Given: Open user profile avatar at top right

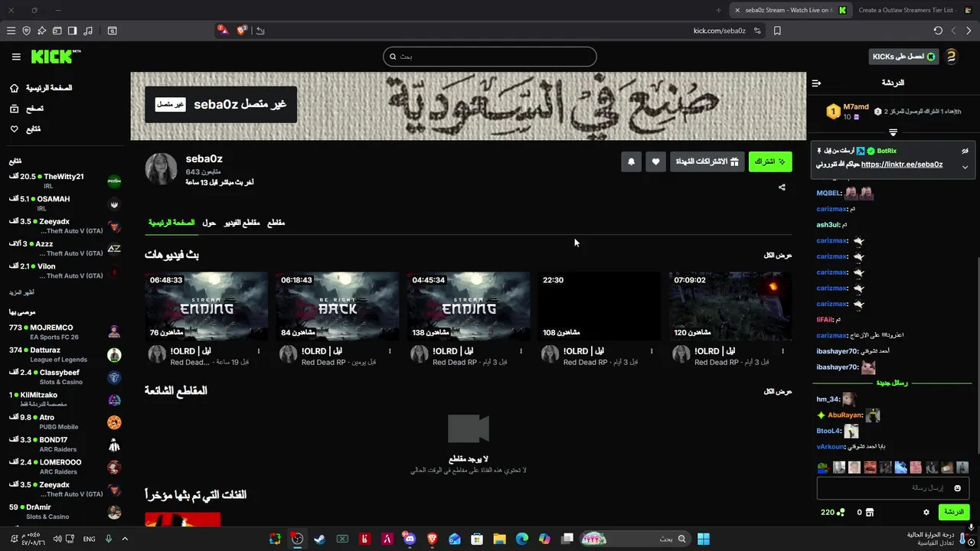Looking at the screenshot, I should (951, 57).
